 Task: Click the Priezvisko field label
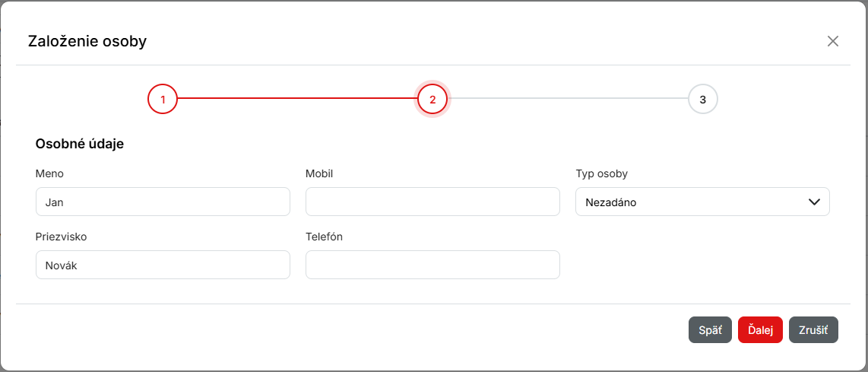(61, 237)
